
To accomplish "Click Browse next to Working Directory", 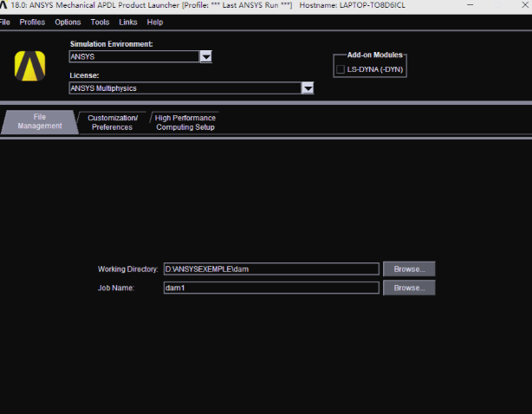I will (409, 269).
